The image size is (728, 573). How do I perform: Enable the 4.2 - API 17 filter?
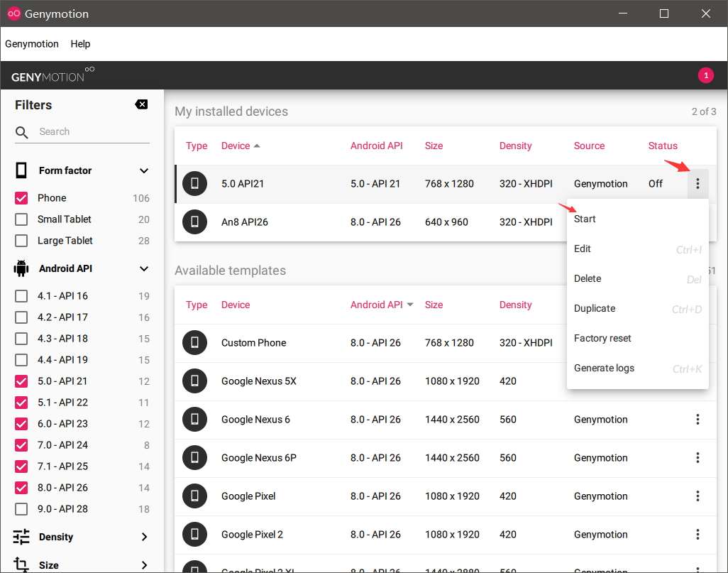click(x=21, y=317)
